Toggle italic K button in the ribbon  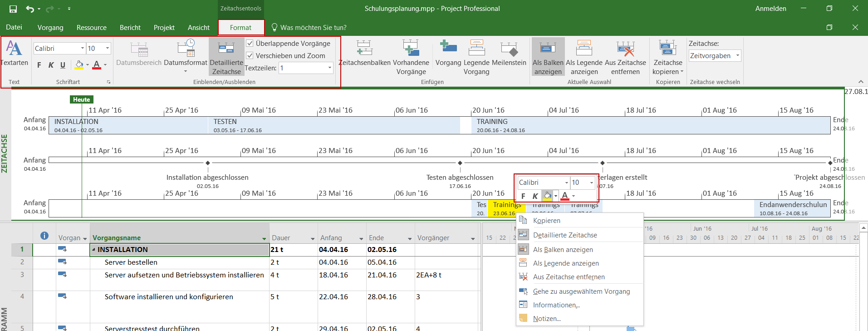(51, 65)
